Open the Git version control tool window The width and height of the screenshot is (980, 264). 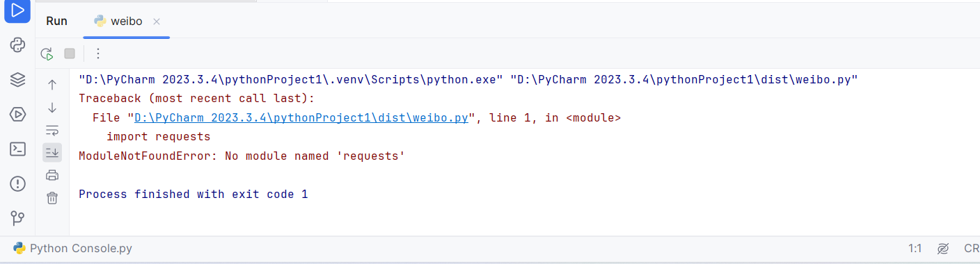pyautogui.click(x=17, y=218)
